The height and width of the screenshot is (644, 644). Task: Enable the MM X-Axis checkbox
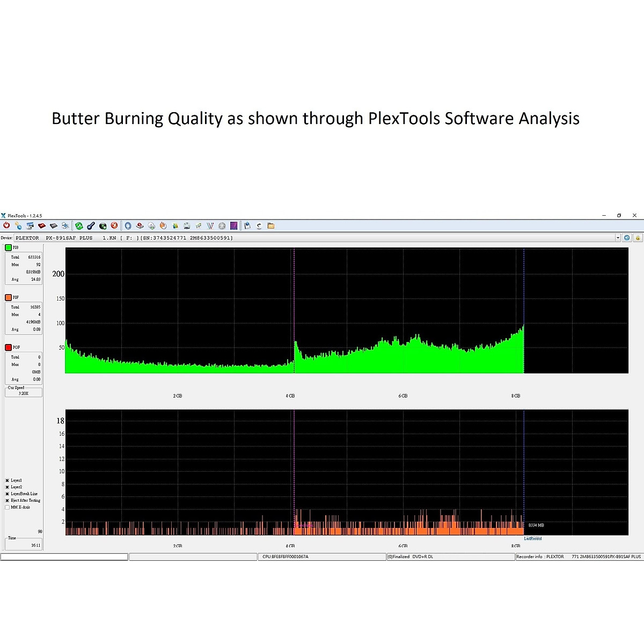8,507
